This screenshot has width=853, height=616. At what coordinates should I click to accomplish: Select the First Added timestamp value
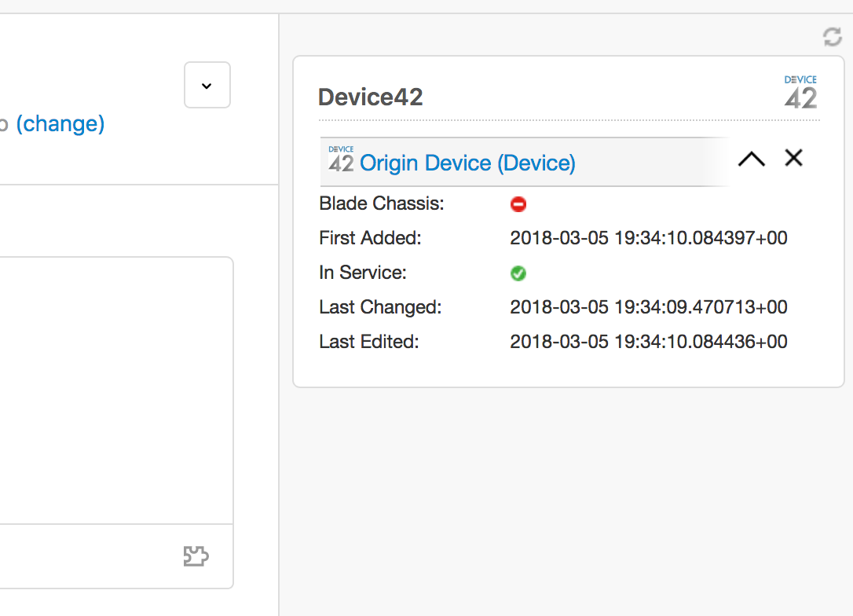pyautogui.click(x=649, y=238)
